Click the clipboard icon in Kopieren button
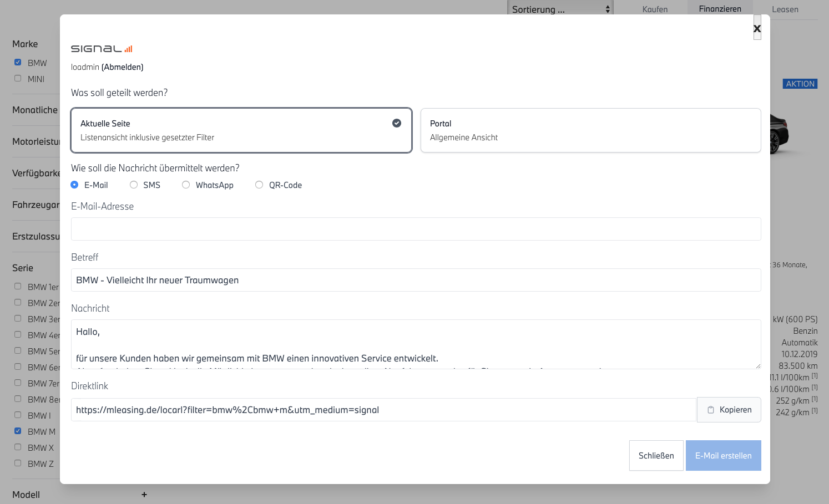Screen dimensions: 829x504 coord(711,410)
